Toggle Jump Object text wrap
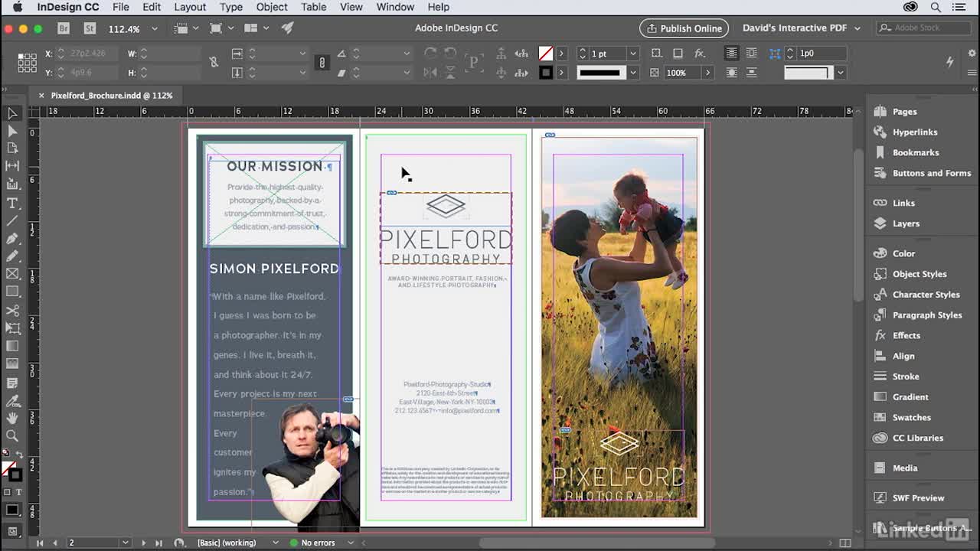The image size is (980, 551). [752, 73]
